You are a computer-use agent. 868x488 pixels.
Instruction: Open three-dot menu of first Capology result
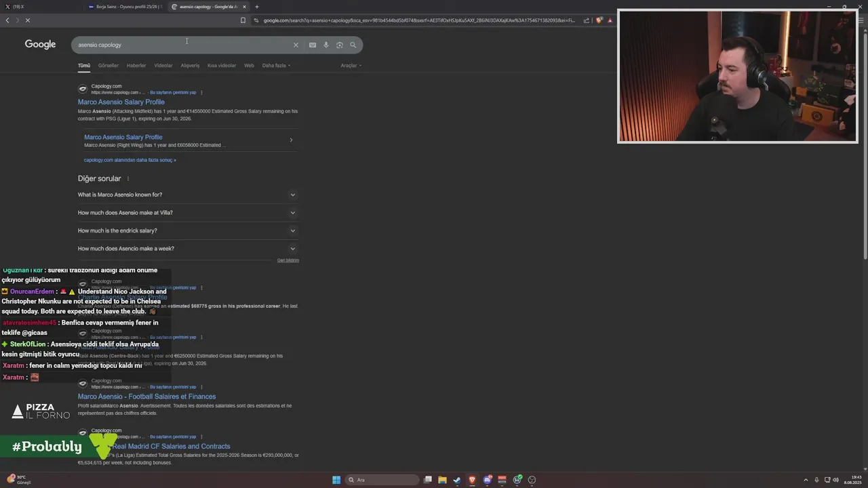(201, 92)
